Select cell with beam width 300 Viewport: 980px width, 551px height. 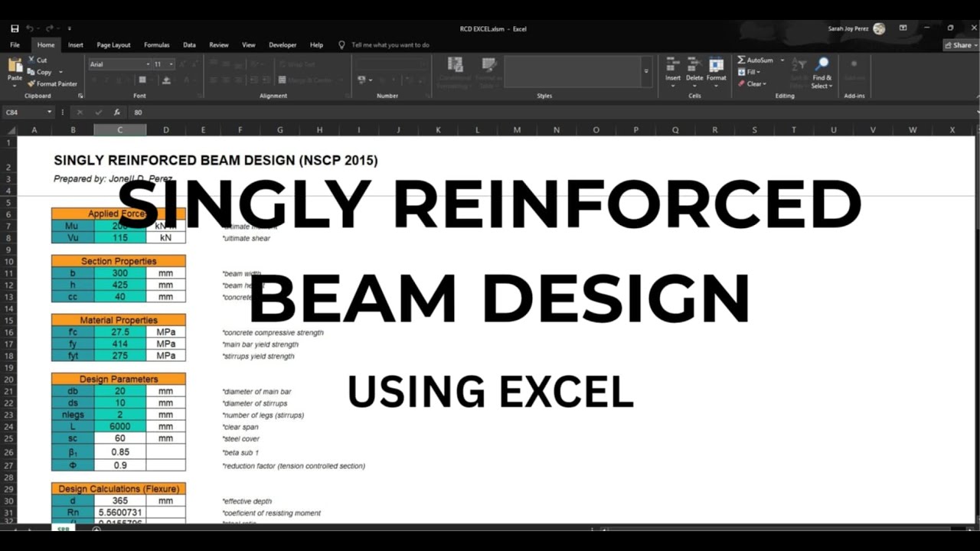[x=120, y=273]
